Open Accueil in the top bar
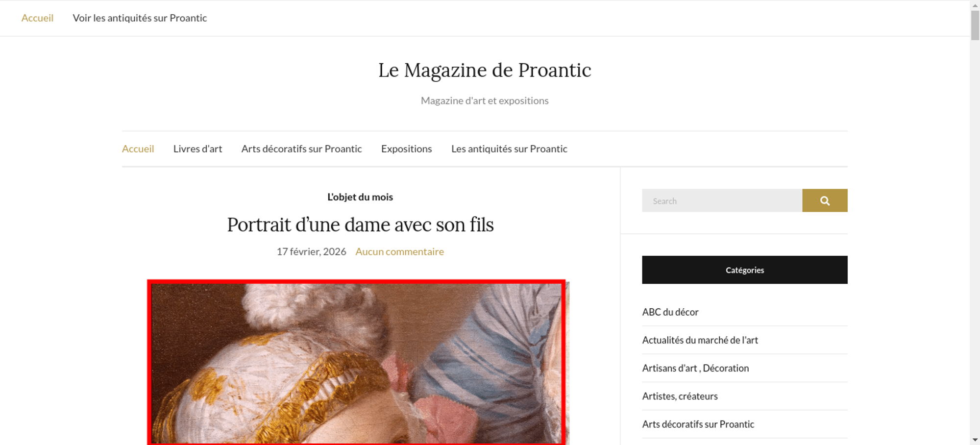This screenshot has width=980, height=445. (37, 18)
